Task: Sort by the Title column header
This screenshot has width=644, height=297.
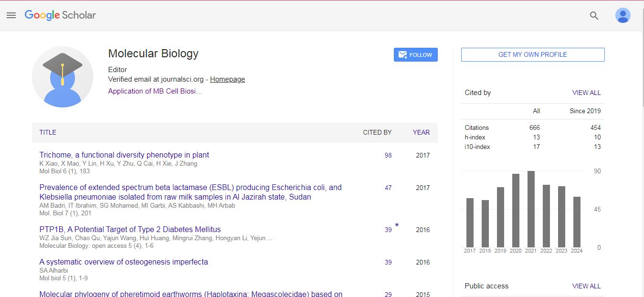Action: click(x=48, y=132)
